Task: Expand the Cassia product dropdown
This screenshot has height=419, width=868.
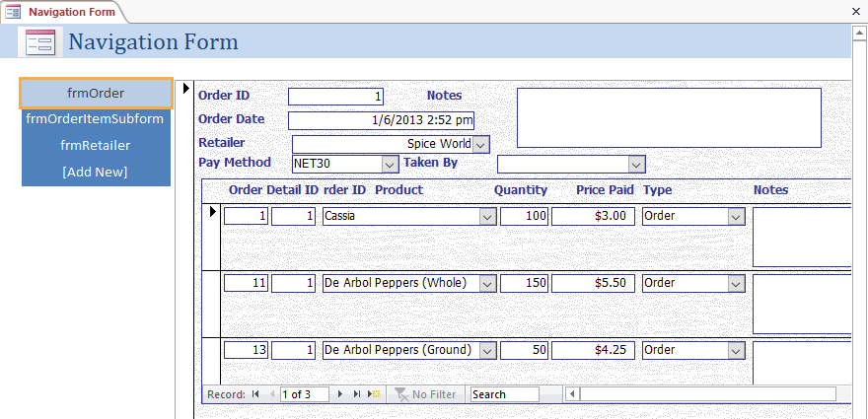Action: (487, 217)
